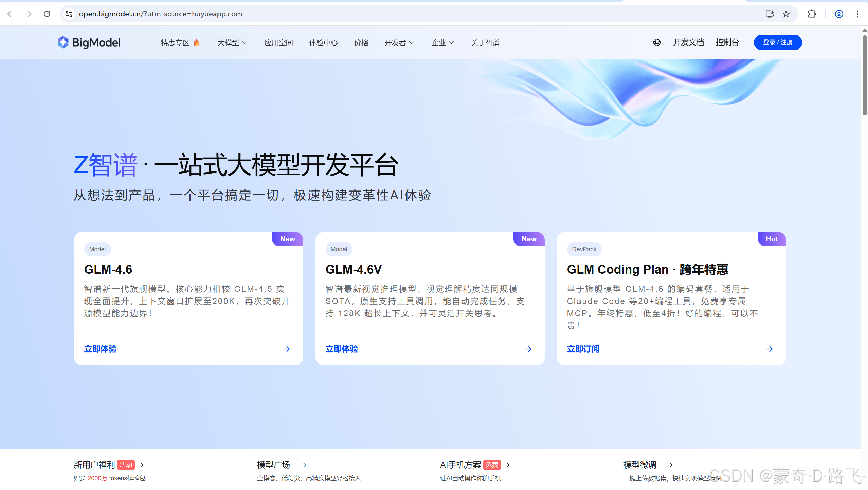This screenshot has width=868, height=490.
Task: Click arrow icon on GLM-4.6V card
Action: [x=528, y=349]
